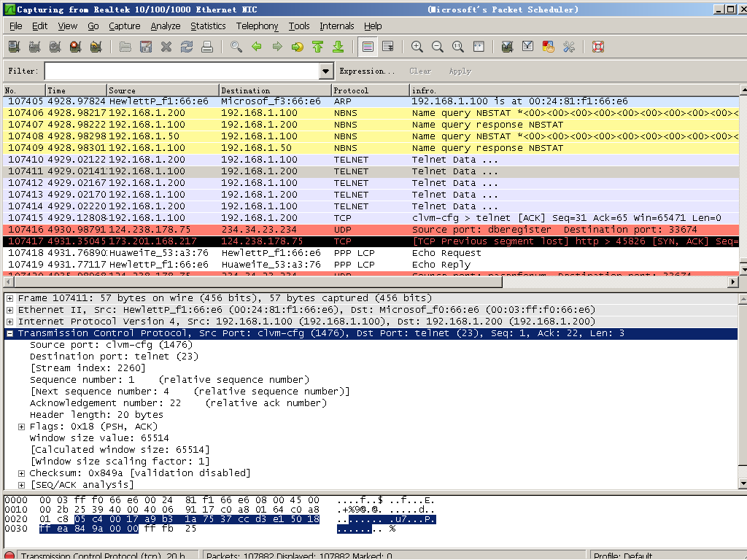Jump to the first packet
The width and height of the screenshot is (747, 560).
tap(318, 47)
